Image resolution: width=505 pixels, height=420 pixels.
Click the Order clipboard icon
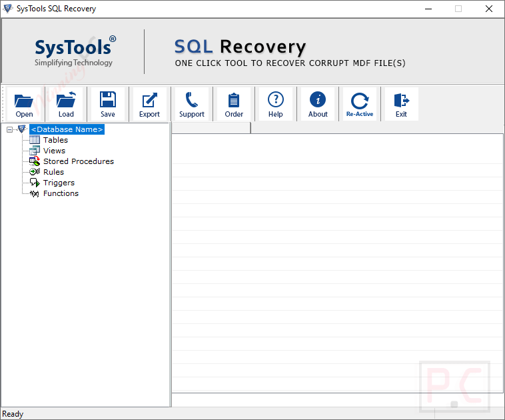coord(234,100)
